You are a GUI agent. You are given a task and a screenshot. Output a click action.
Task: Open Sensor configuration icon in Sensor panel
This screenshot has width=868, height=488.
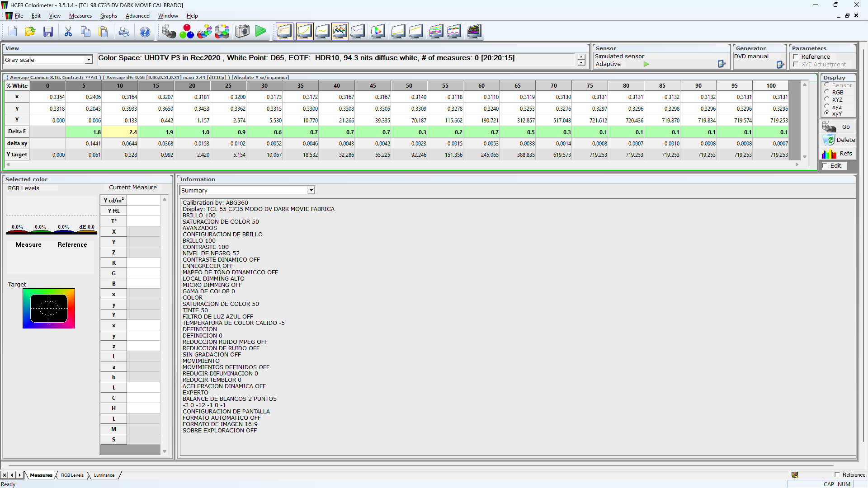722,64
